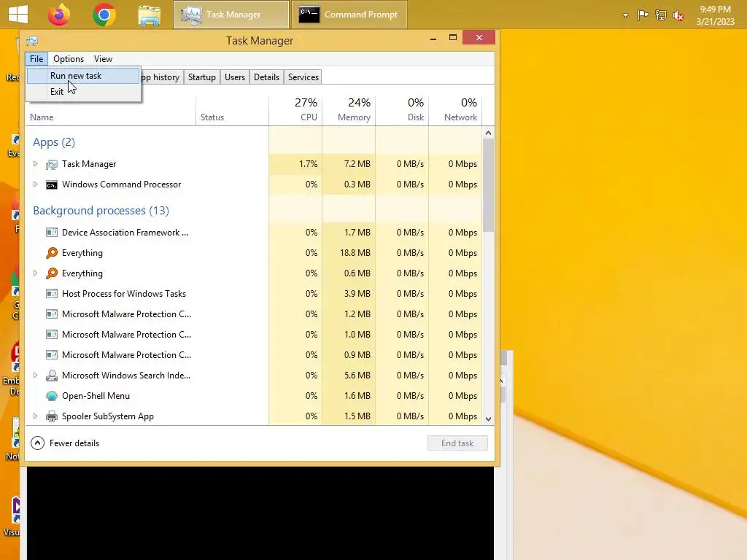The image size is (747, 560).
Task: Click the 1.0 MB Malware Protection icon
Action: 52,335
